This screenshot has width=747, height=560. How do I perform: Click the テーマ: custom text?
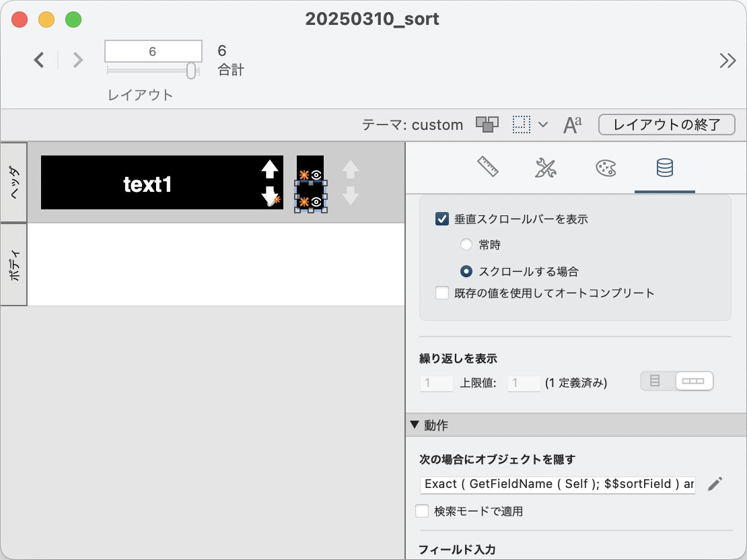(412, 125)
